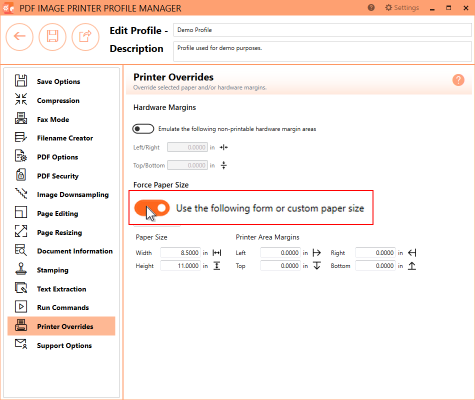The width and height of the screenshot is (475, 400).
Task: Click the Edit Profile name field
Action: point(322,30)
